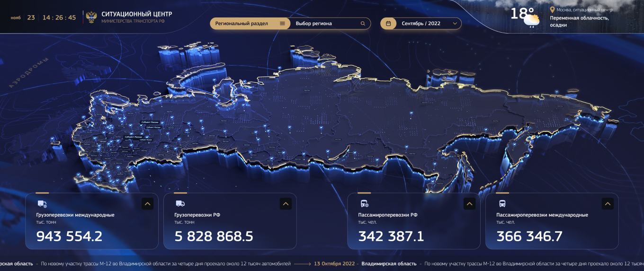Click the value 366 346.7
Screen dimensions: 644x271
click(x=529, y=236)
